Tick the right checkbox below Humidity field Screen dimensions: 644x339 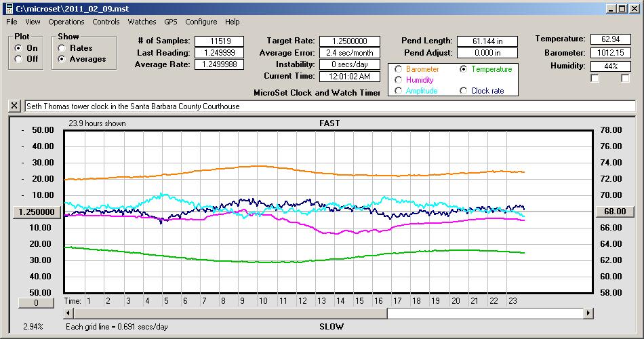625,78
